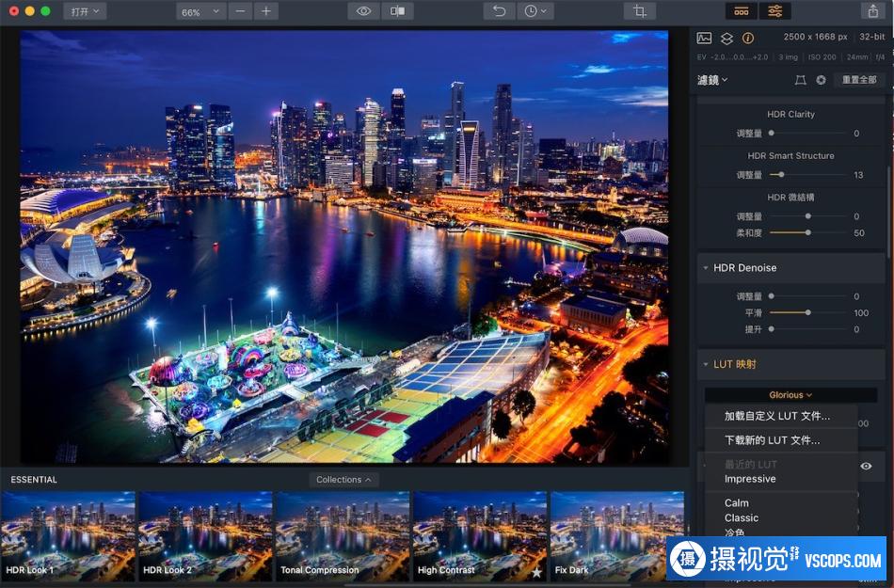Apply the HDR Look 2 preset thumbnail

point(205,536)
